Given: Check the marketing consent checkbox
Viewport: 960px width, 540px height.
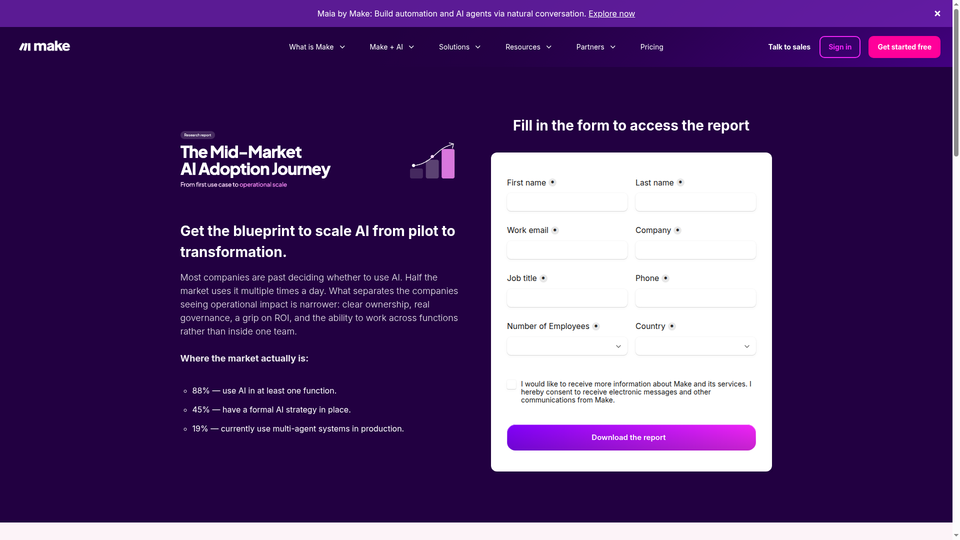Looking at the screenshot, I should [512, 384].
